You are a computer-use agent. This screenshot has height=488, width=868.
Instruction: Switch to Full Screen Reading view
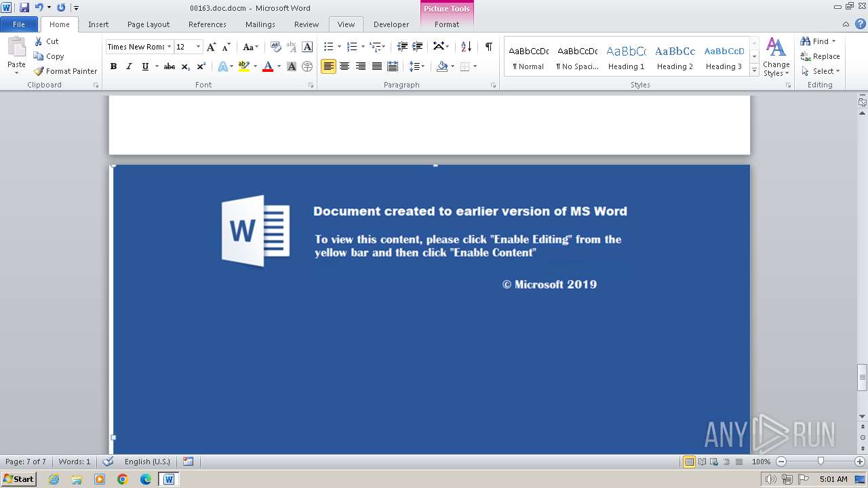(702, 462)
